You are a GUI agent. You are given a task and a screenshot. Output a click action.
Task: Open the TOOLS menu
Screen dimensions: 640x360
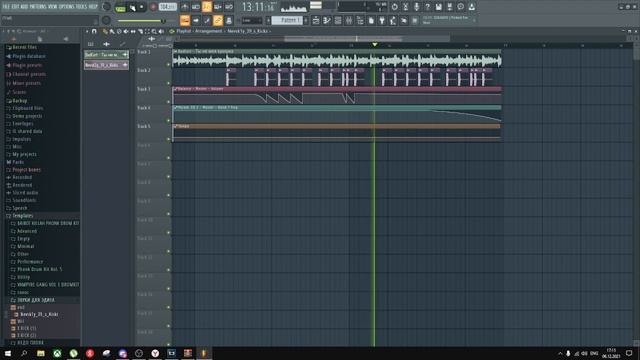click(81, 7)
